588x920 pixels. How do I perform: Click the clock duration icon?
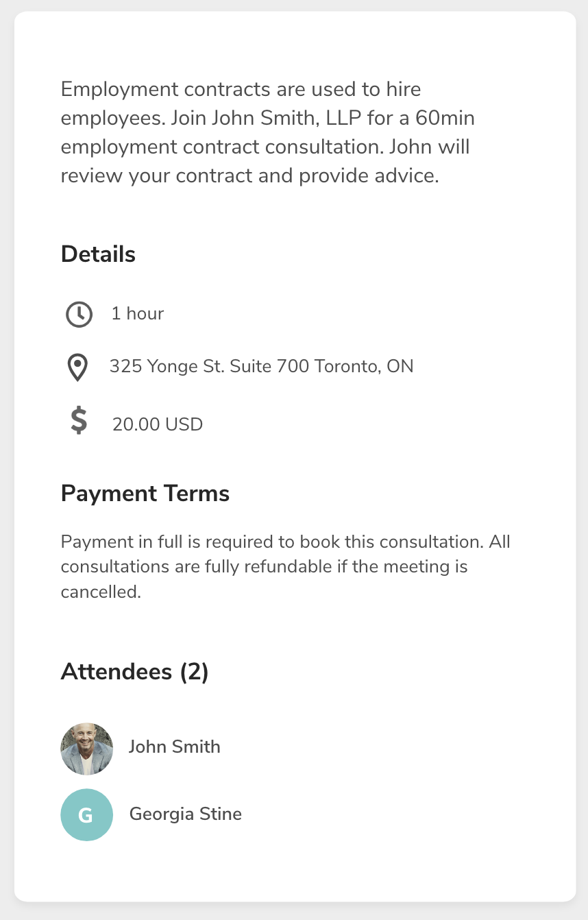[79, 314]
